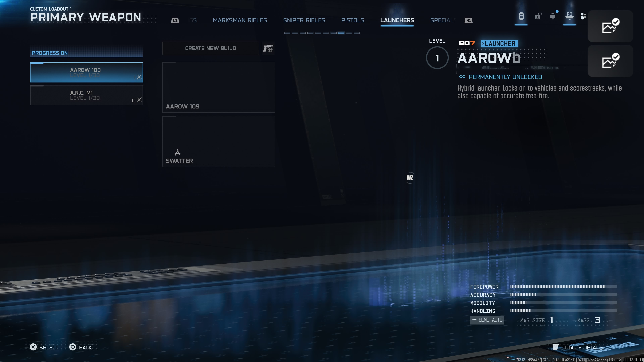The height and width of the screenshot is (362, 644).
Task: Click the WZ Warzone badge icon
Action: pos(410,178)
